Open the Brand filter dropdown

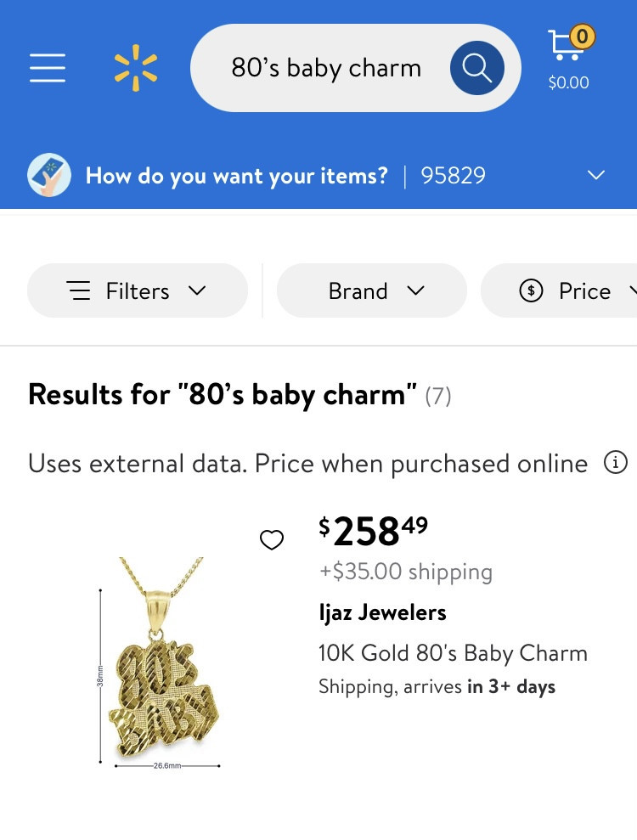pyautogui.click(x=372, y=291)
